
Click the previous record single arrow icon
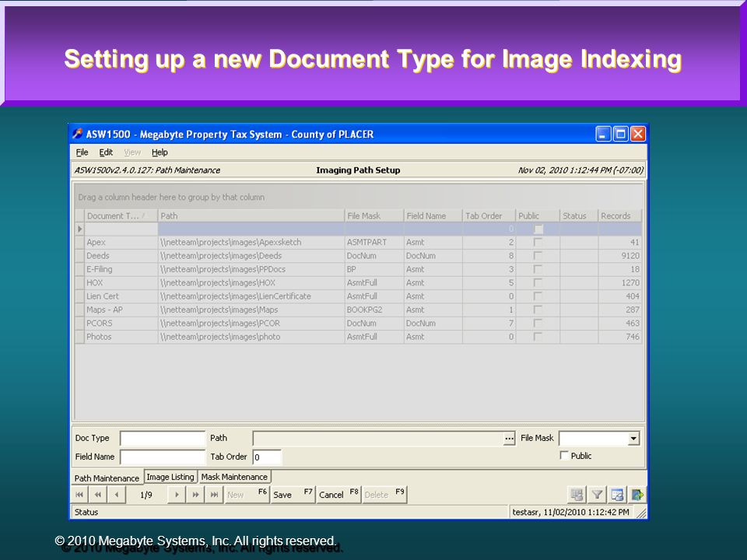click(117, 495)
